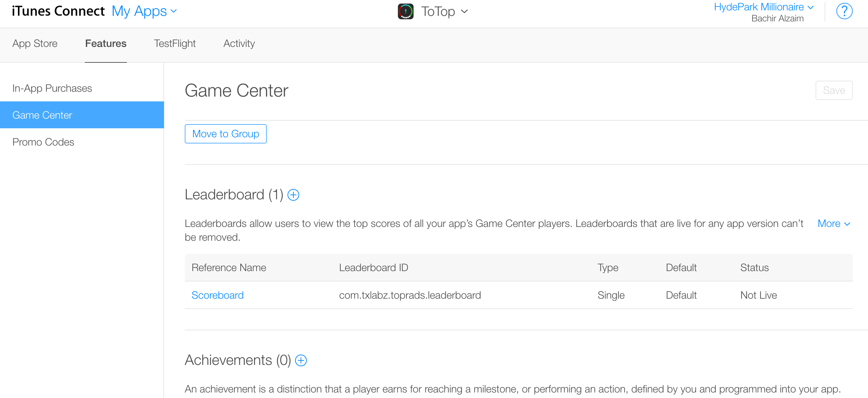Select Game Center in sidebar
Screen dimensions: 868x398
point(82,115)
